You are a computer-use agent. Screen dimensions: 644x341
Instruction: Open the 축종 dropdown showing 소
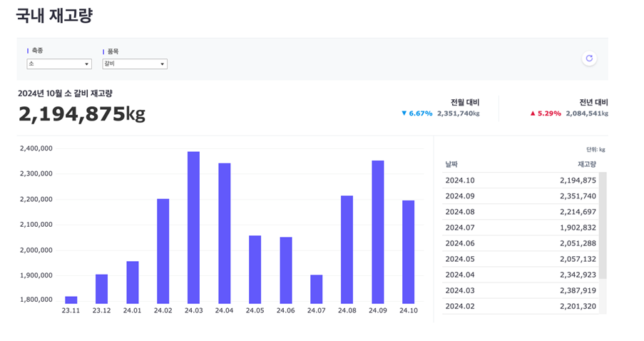pos(59,64)
